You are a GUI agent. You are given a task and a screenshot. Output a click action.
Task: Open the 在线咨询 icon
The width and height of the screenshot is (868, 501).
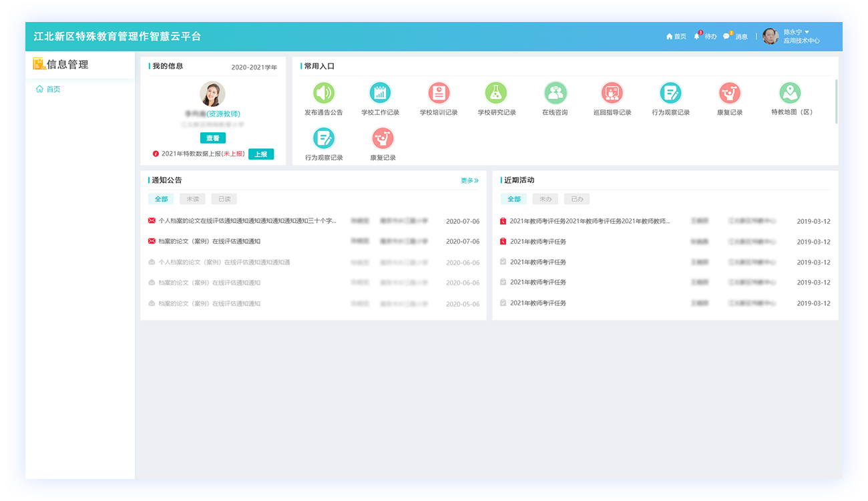click(555, 93)
